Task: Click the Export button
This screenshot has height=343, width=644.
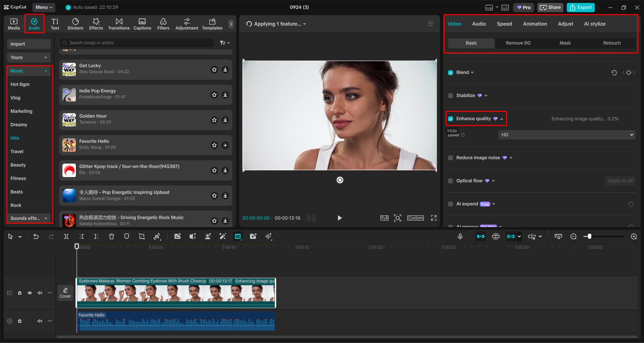Action: 580,7
